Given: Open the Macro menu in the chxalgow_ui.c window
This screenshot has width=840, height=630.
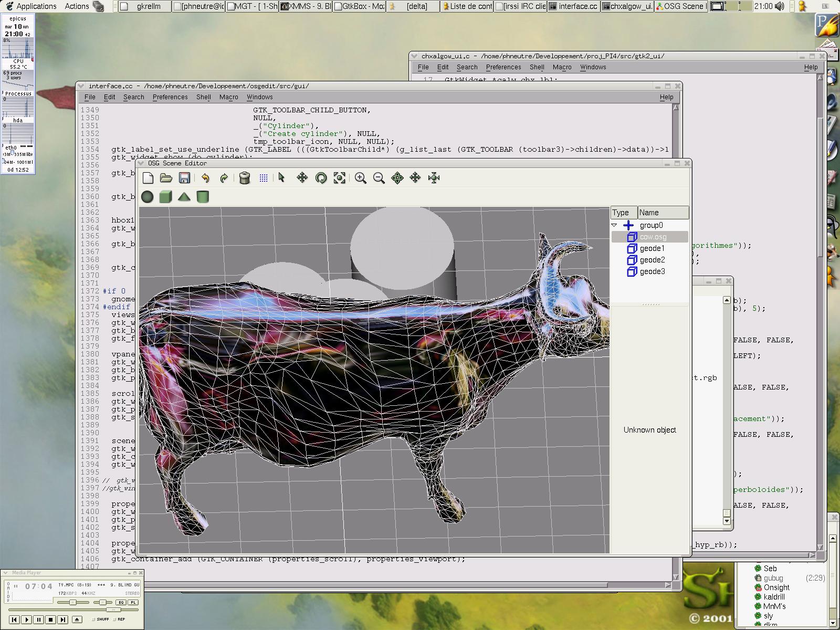Looking at the screenshot, I should tap(562, 67).
